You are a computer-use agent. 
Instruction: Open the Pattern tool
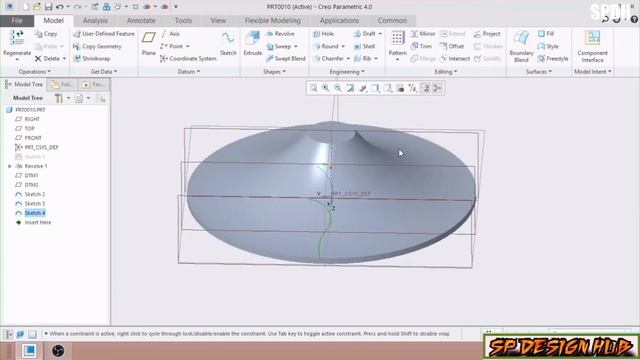[x=397, y=43]
